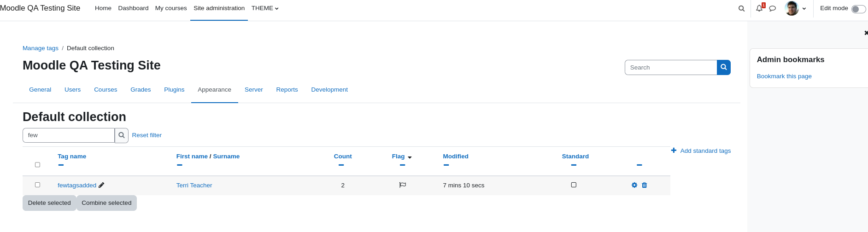Check the Standard box for fewtagsadded
This screenshot has height=232, width=868.
[574, 185]
